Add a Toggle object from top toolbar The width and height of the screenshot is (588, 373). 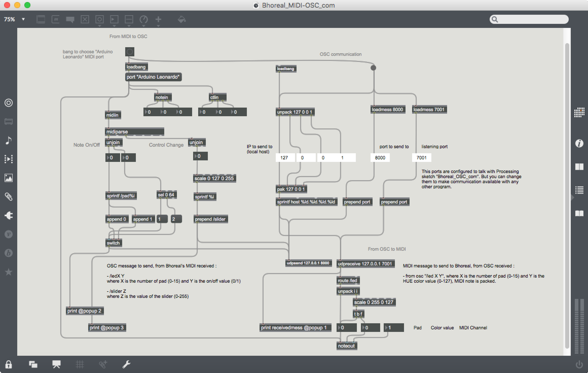point(85,19)
